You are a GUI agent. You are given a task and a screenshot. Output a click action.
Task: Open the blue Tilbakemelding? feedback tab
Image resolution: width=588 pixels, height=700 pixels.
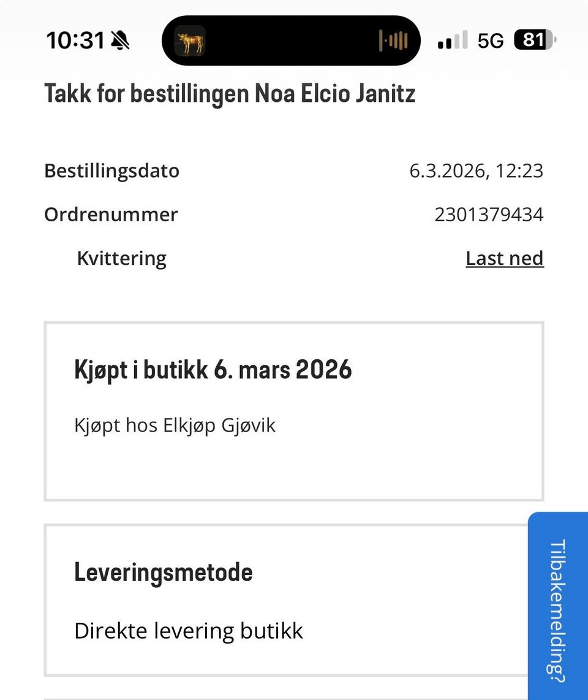(557, 606)
